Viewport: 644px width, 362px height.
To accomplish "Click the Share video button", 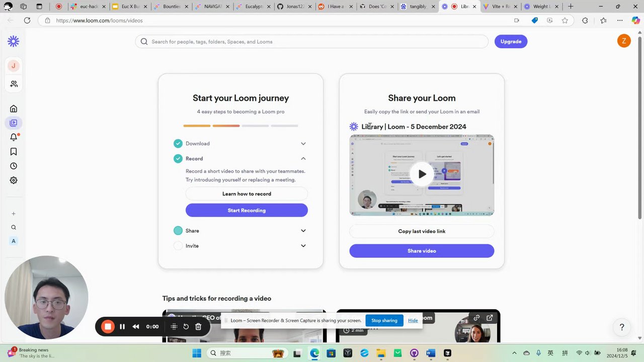I will [422, 251].
